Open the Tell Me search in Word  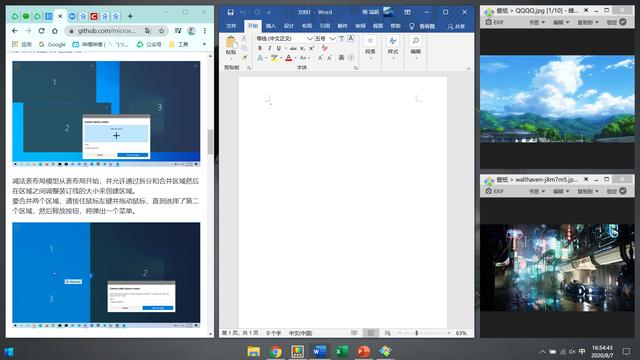click(x=422, y=26)
